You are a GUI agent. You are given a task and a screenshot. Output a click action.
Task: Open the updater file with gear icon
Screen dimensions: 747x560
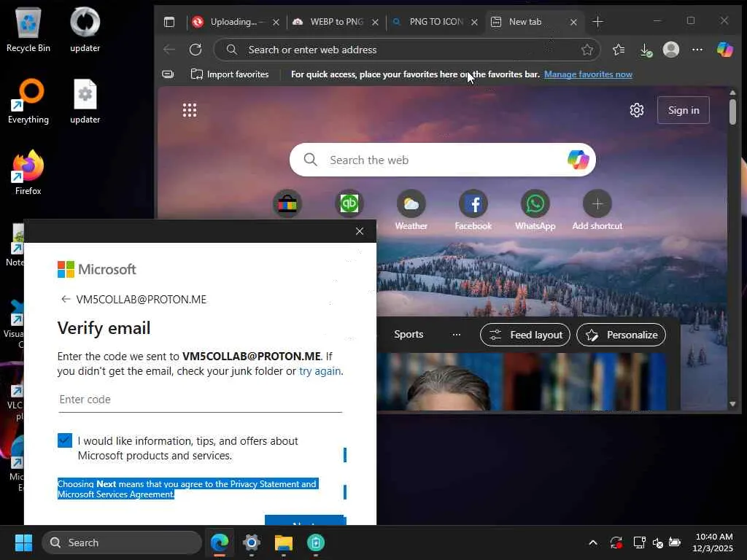click(85, 101)
